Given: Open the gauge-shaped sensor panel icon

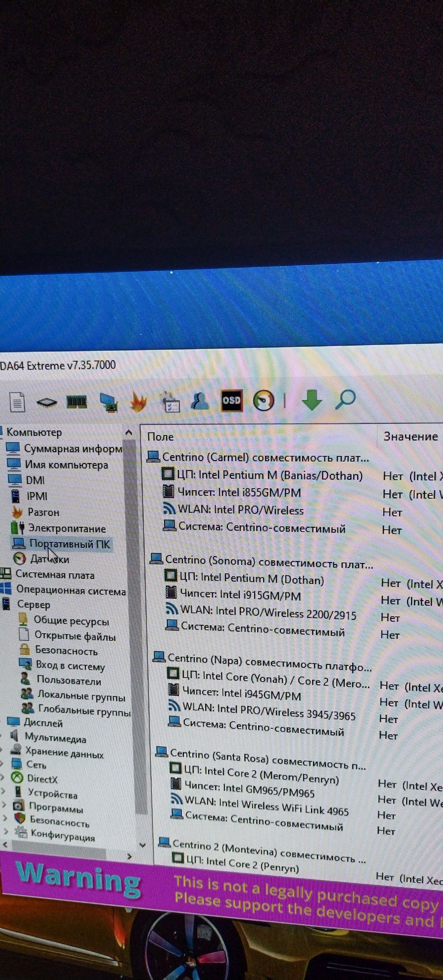Looking at the screenshot, I should point(264,400).
